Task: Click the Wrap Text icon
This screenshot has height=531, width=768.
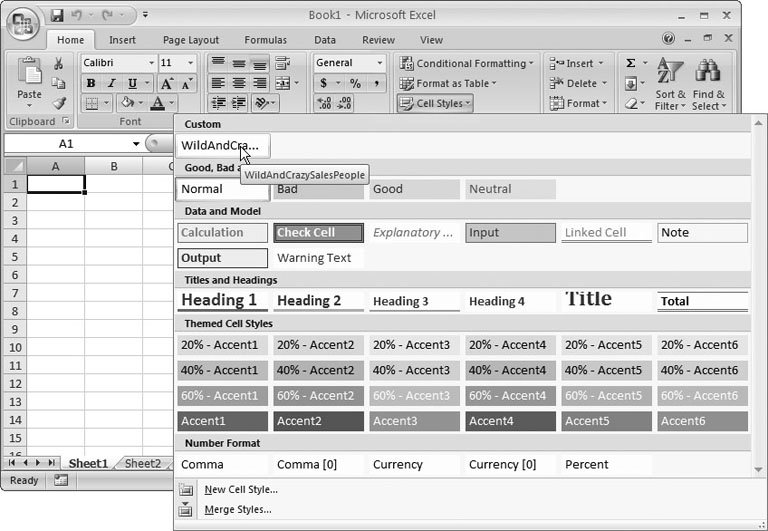Action: 282,63
